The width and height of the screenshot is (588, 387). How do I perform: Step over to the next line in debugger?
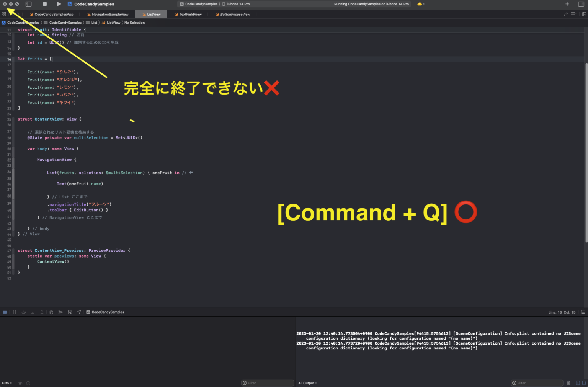point(24,312)
